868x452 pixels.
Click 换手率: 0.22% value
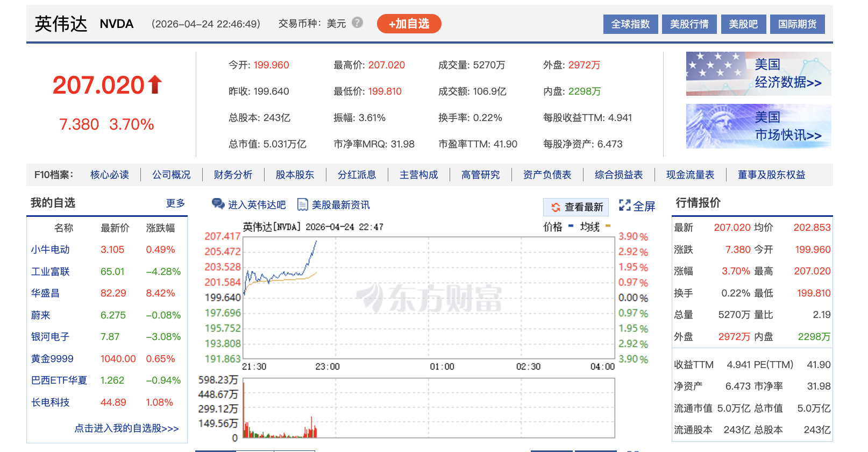(x=471, y=118)
